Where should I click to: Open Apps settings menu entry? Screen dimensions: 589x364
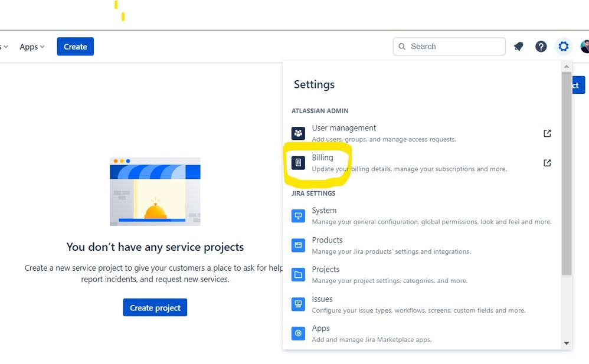pos(421,333)
